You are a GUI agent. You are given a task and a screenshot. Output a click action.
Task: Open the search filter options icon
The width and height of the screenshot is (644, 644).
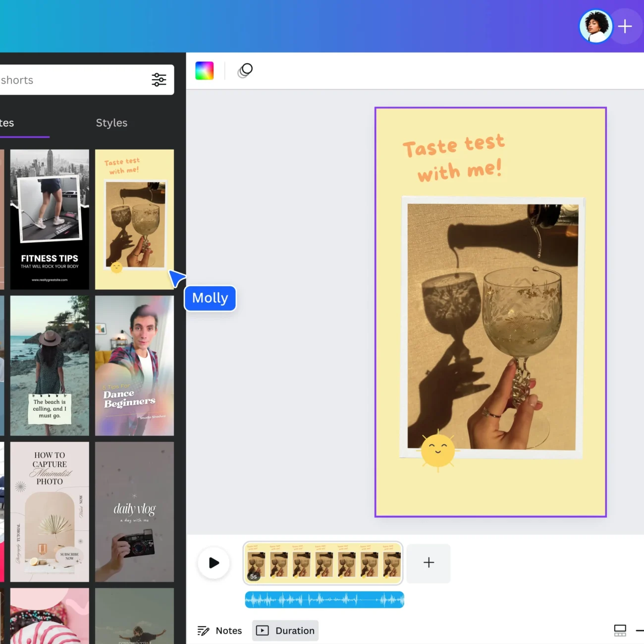(159, 80)
